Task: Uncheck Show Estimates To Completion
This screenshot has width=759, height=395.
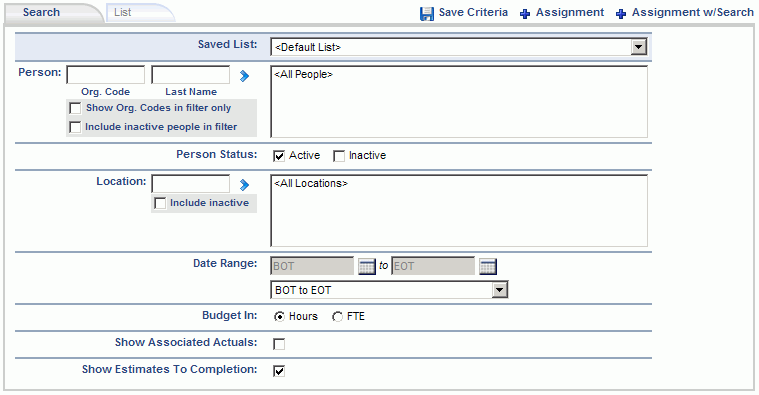Action: pyautogui.click(x=279, y=371)
